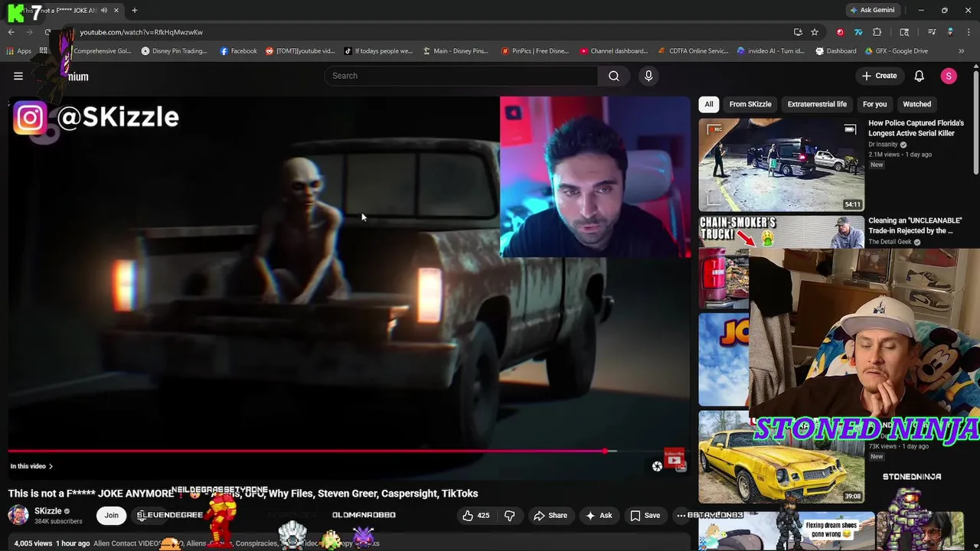This screenshot has width=980, height=551.
Task: Dislike the video with thumbs down
Action: click(509, 516)
